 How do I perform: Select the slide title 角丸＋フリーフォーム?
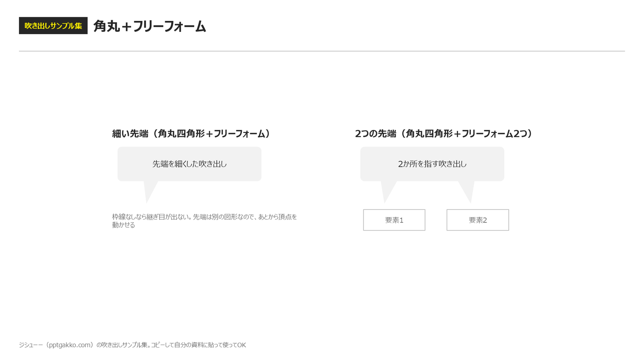point(150,27)
